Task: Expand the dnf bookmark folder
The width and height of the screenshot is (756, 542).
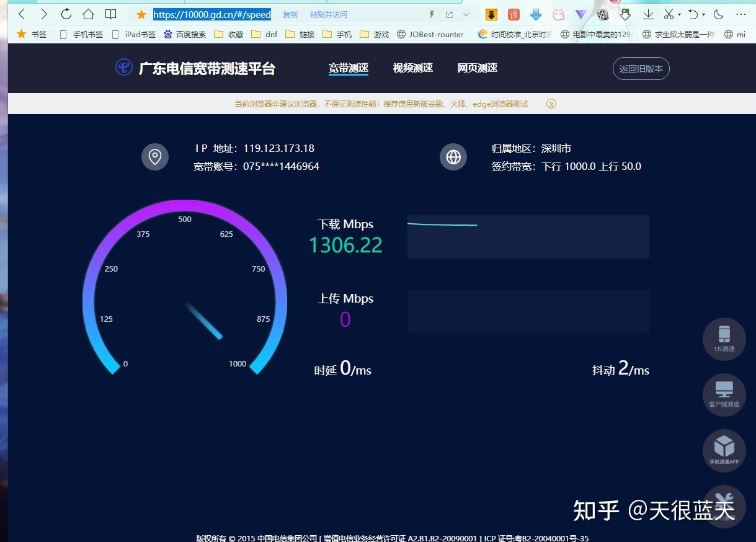Action: pos(264,35)
